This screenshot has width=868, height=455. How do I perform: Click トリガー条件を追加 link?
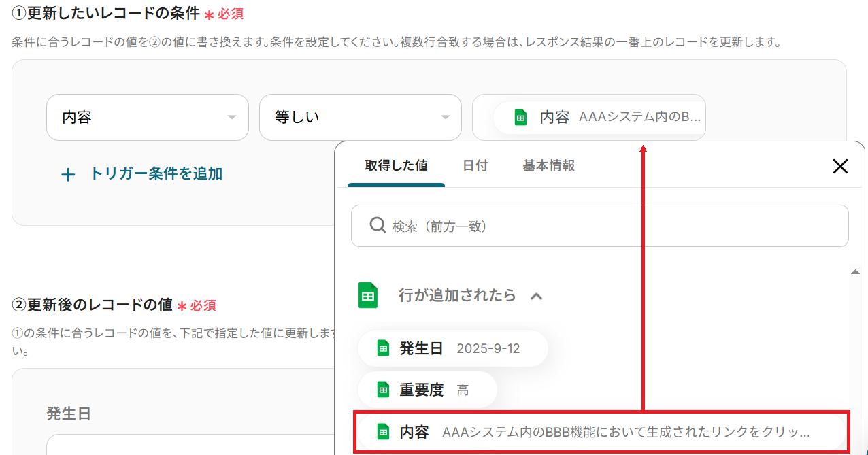(156, 174)
